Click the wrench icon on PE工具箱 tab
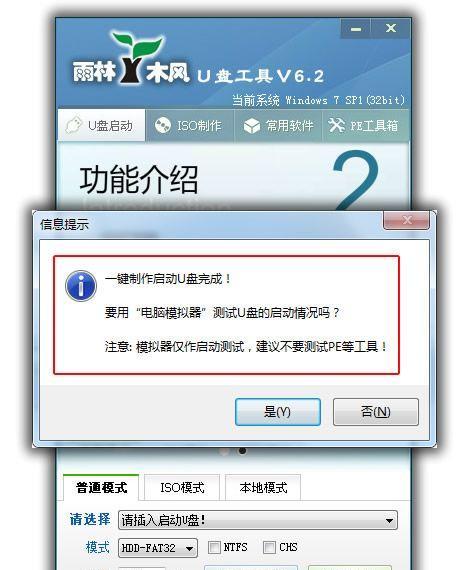This screenshot has height=570, width=468. pos(336,125)
